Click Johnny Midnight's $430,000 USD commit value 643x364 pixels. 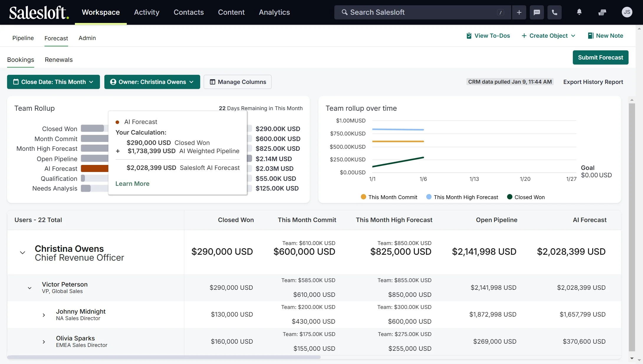point(313,322)
